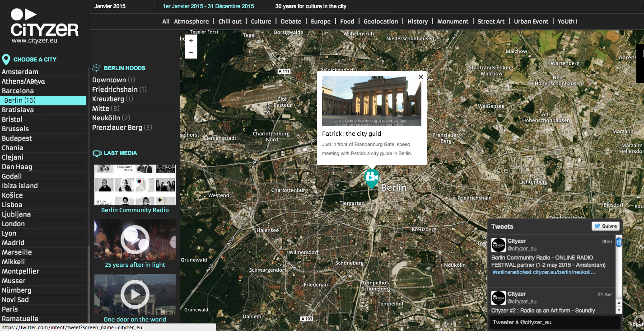The width and height of the screenshot is (644, 331).
Task: Click the Tweets widget scrollbar thumb
Action: click(619, 243)
